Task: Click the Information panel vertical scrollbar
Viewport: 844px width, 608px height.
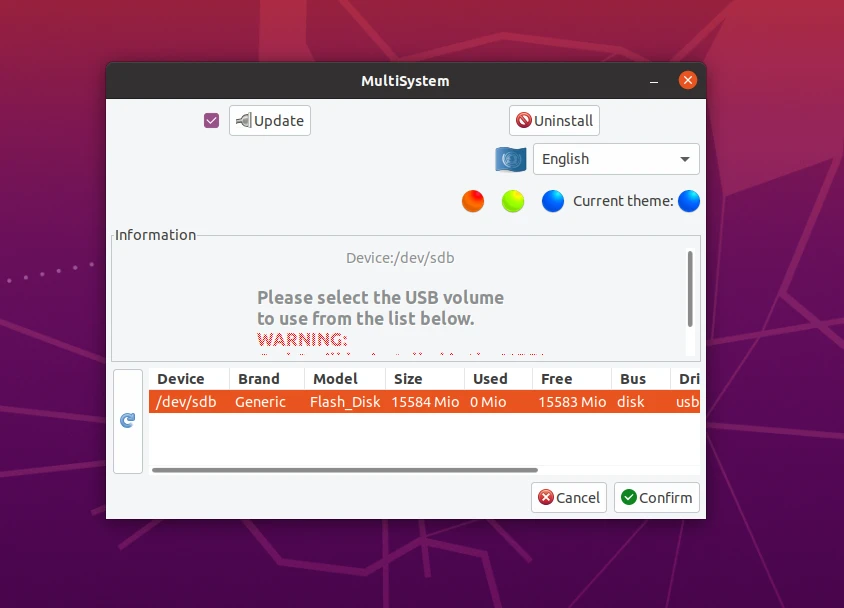Action: pos(690,289)
